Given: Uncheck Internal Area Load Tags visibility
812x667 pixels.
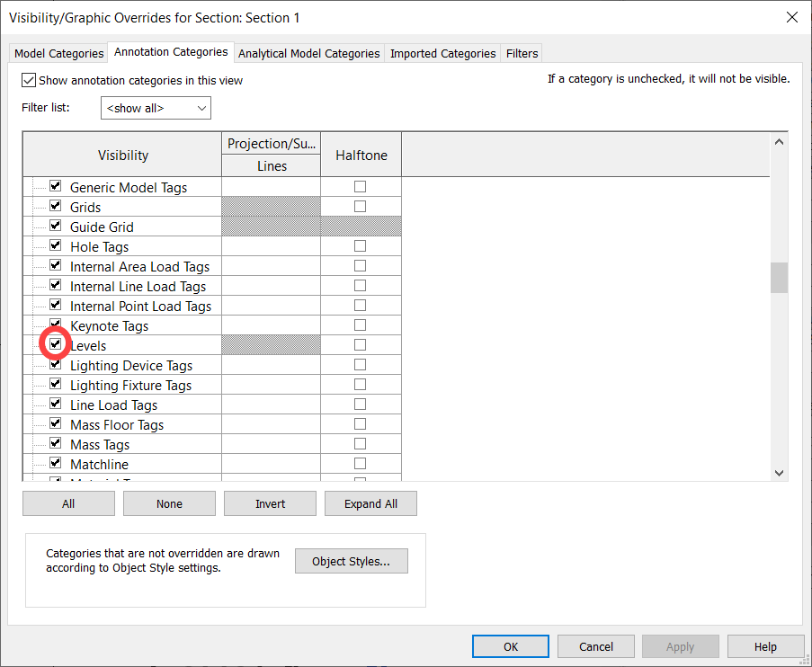Looking at the screenshot, I should coord(56,265).
